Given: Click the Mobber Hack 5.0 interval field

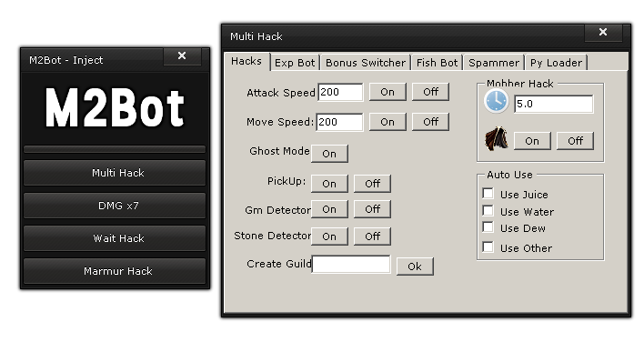Looking at the screenshot, I should click(x=554, y=104).
